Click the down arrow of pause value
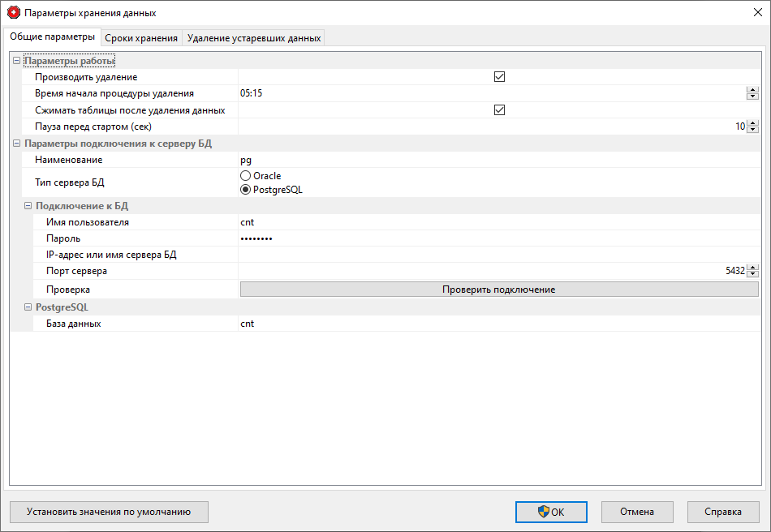771x532 pixels. 752,130
